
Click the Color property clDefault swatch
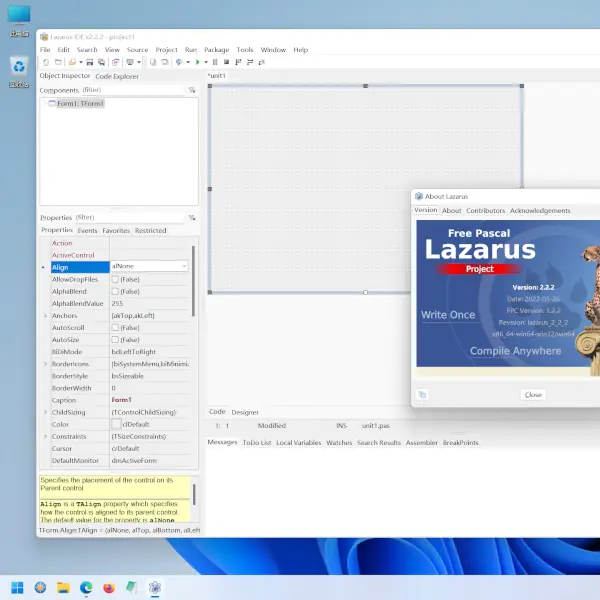116,424
